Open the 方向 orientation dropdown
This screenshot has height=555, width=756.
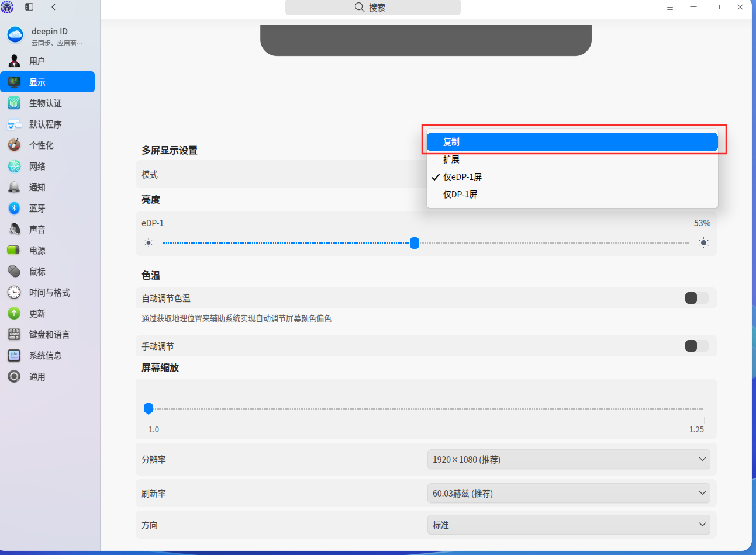coord(568,525)
